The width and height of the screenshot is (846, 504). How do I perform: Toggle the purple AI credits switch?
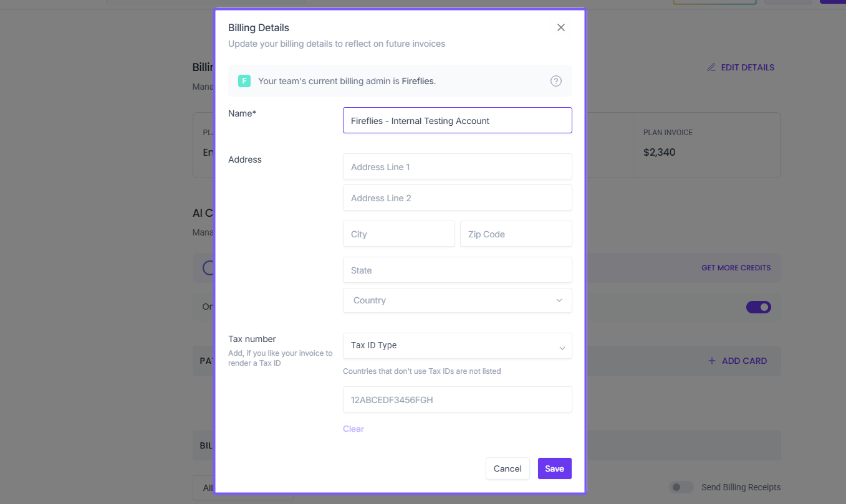[758, 307]
